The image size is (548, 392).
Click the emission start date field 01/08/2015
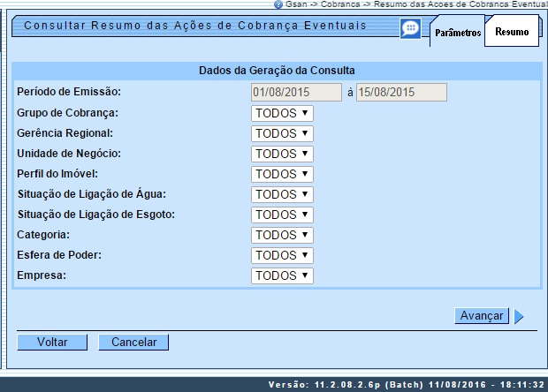pos(296,93)
